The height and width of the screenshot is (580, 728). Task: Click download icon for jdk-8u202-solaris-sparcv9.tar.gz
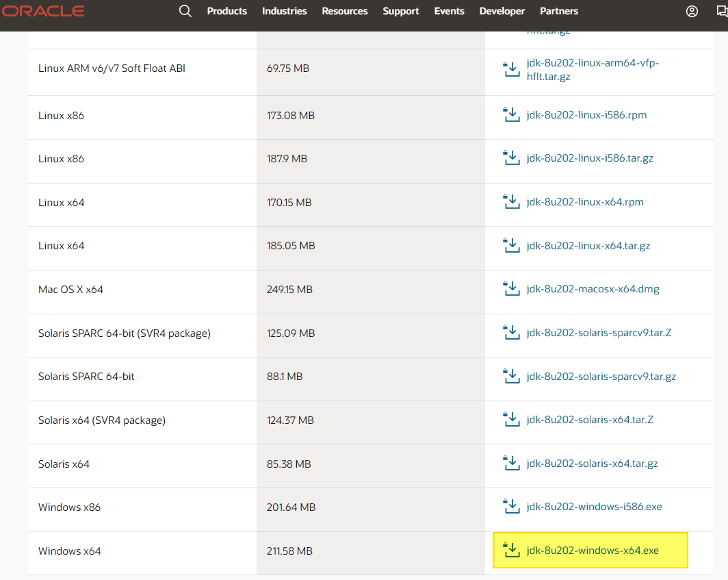pyautogui.click(x=511, y=376)
